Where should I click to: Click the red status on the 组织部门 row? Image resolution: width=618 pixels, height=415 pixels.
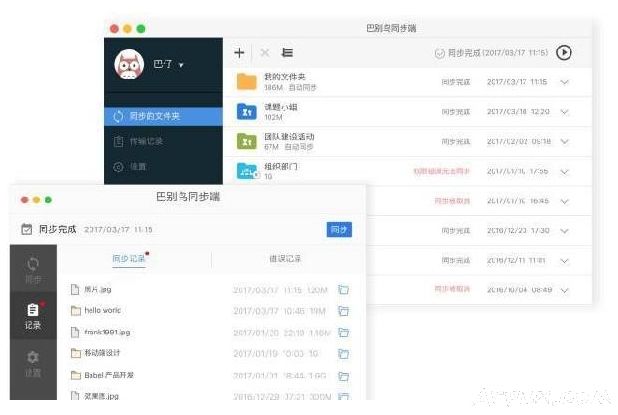click(x=441, y=171)
